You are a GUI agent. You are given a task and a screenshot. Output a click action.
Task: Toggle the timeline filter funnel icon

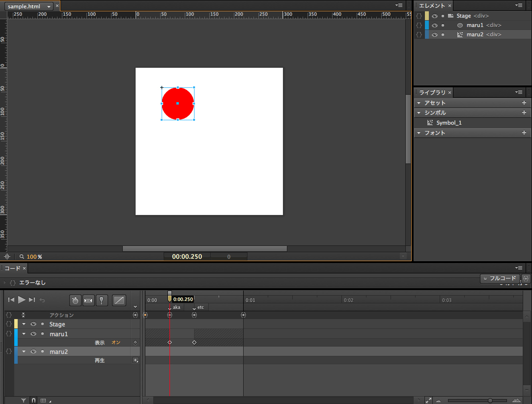click(x=24, y=400)
